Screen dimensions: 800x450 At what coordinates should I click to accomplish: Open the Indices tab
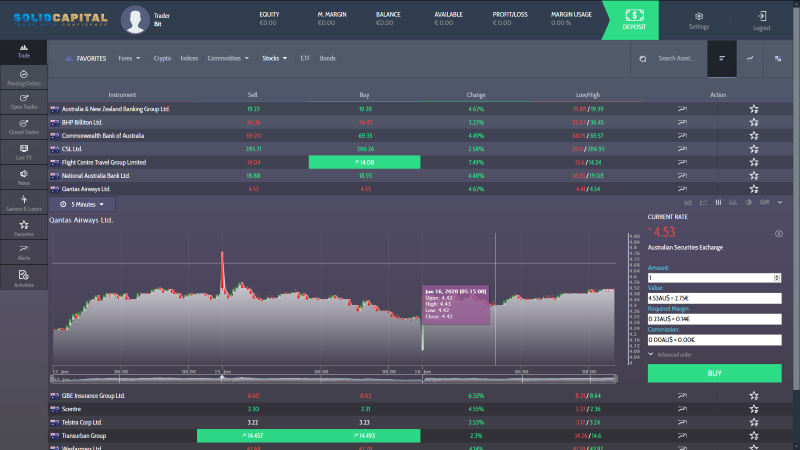pos(189,59)
